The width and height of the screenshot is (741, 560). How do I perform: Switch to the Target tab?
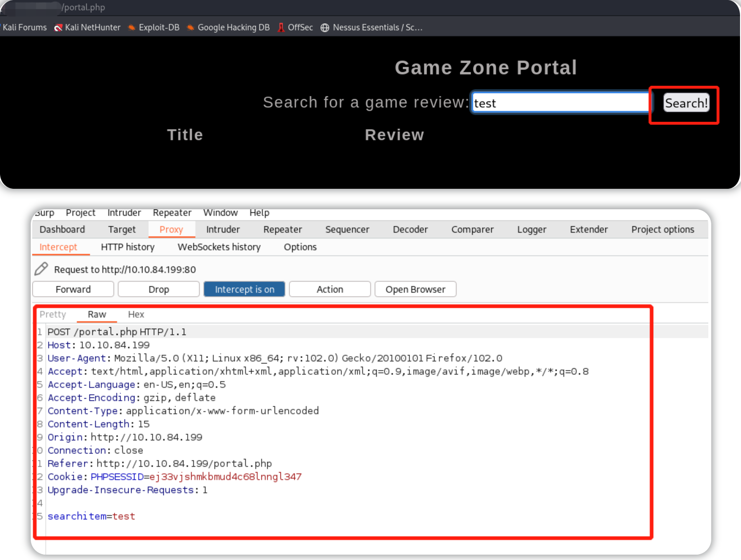pos(122,229)
